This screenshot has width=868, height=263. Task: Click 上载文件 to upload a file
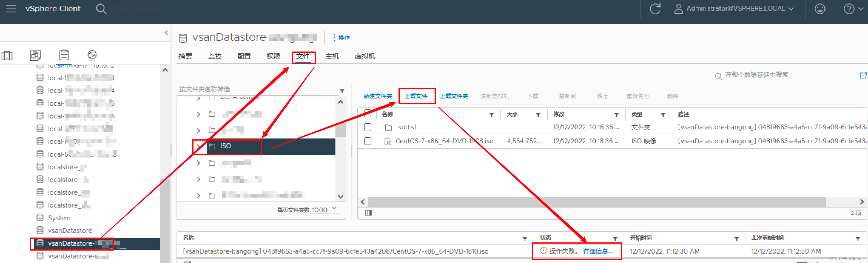(x=416, y=96)
